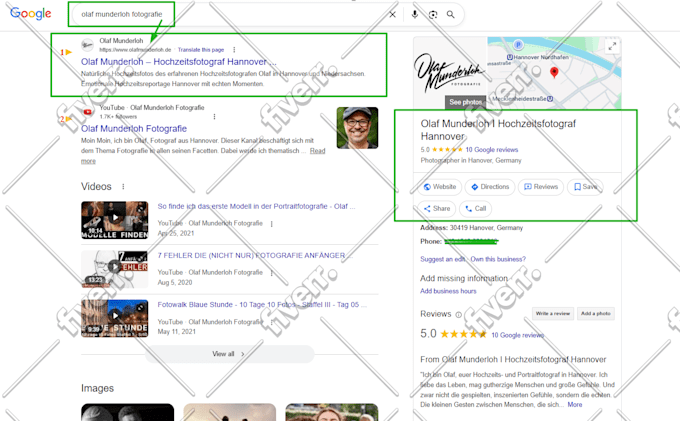Click info icon next to Reviews heading
This screenshot has height=421, width=680.
458,315
